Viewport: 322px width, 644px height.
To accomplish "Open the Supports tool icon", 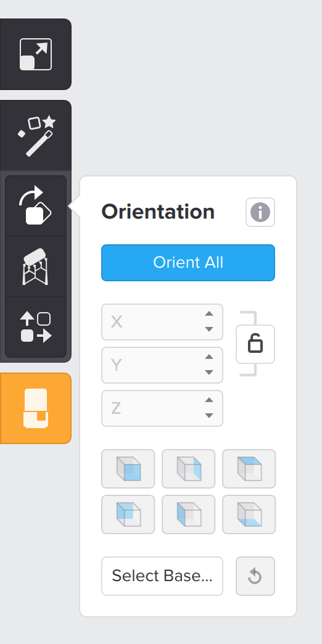I will [36, 266].
